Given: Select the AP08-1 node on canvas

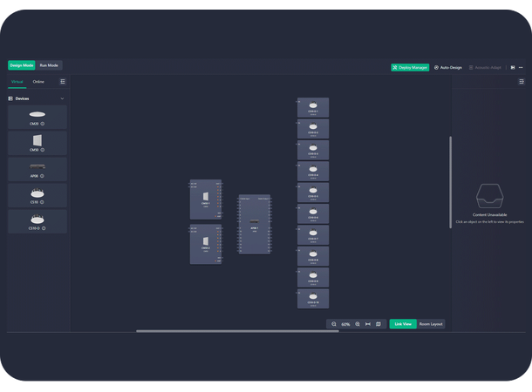Looking at the screenshot, I should tap(254, 225).
